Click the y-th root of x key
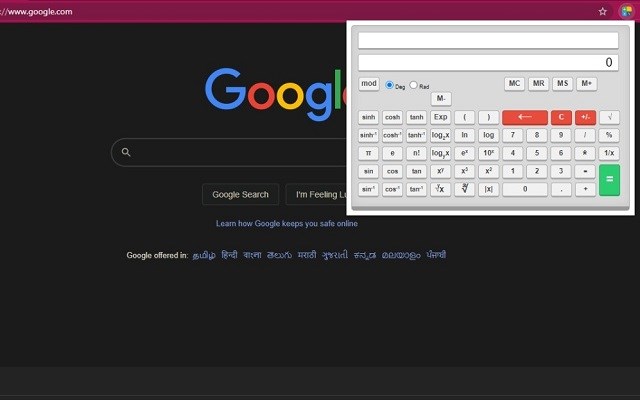Image resolution: width=640 pixels, height=400 pixels. (440, 189)
